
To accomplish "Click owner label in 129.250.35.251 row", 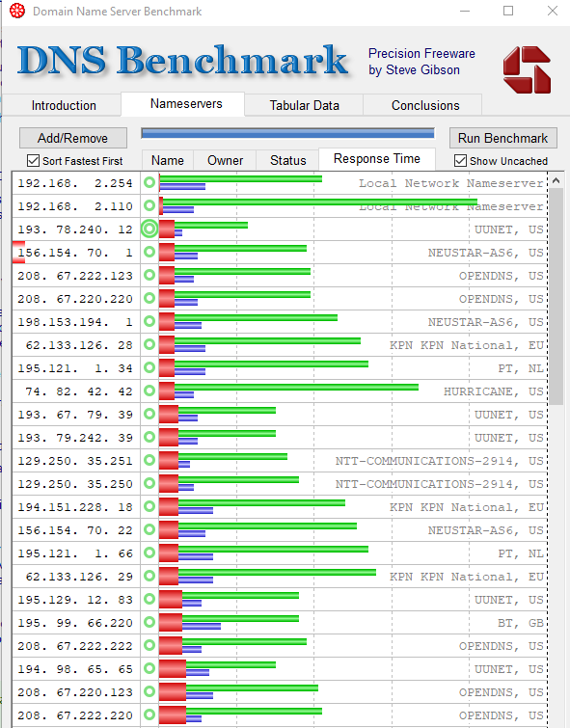I will coord(440,461).
